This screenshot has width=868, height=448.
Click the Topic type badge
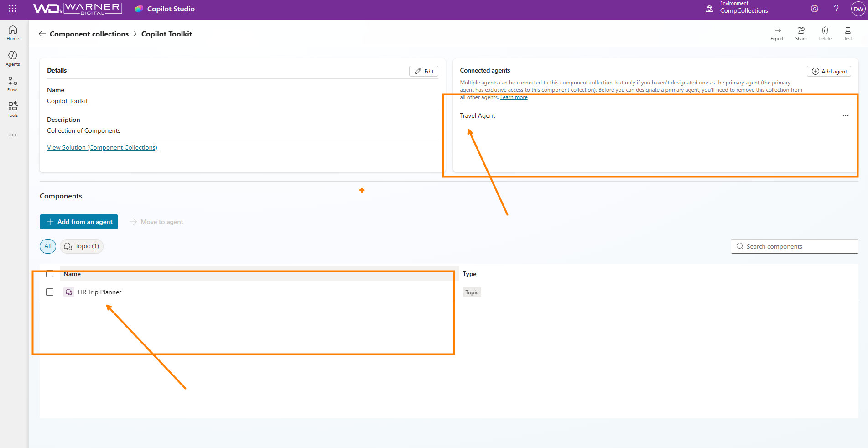coord(472,292)
